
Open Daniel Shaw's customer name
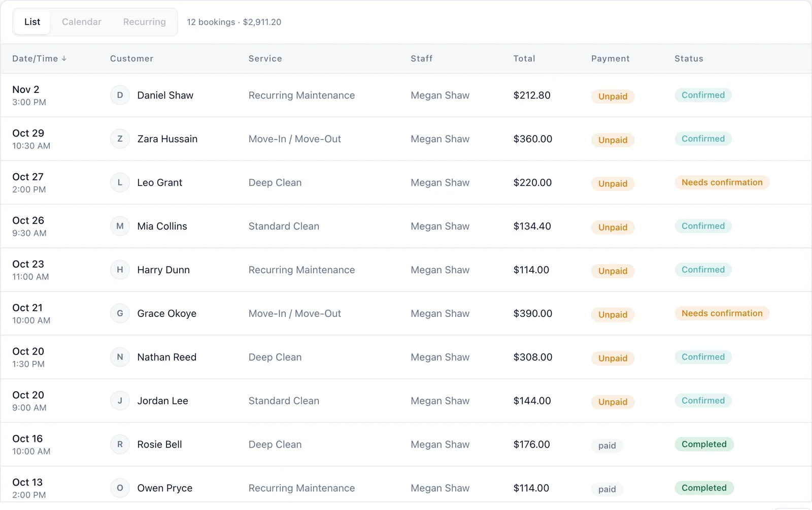[x=165, y=95]
